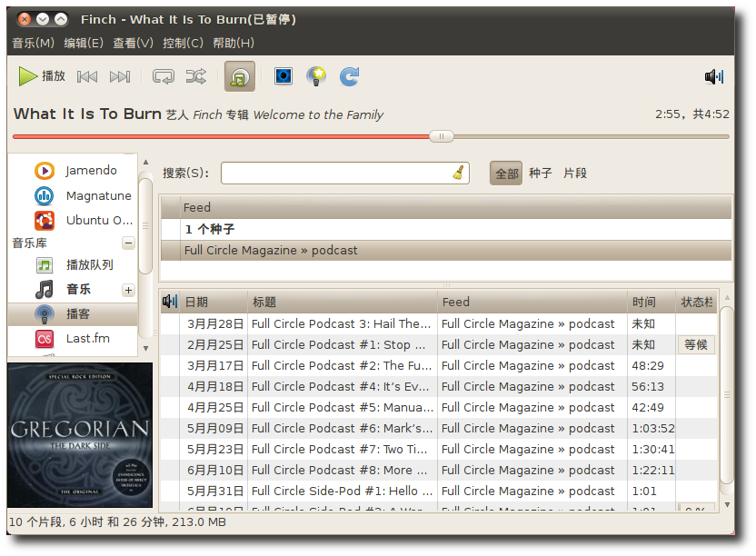Open the 音乐(M) menu

click(x=33, y=43)
